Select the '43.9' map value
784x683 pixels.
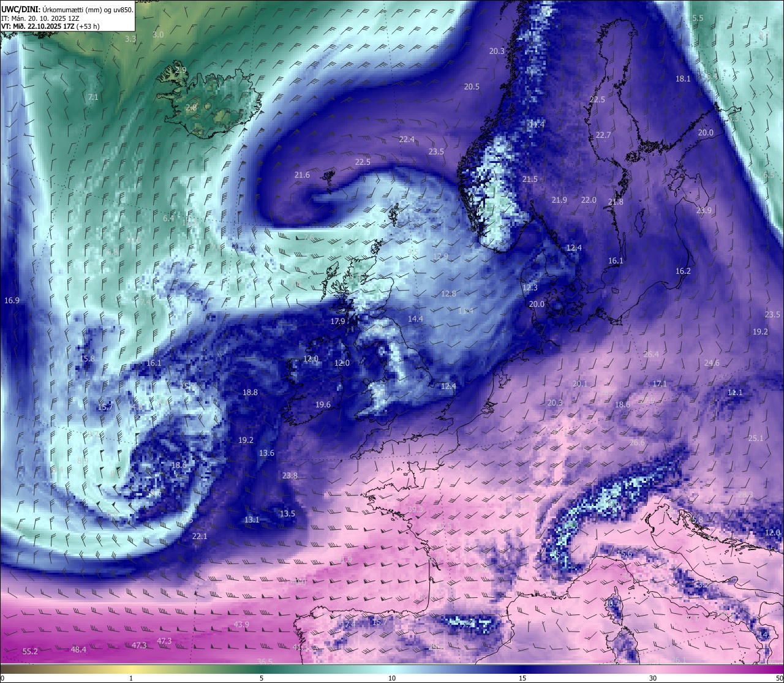[241, 625]
